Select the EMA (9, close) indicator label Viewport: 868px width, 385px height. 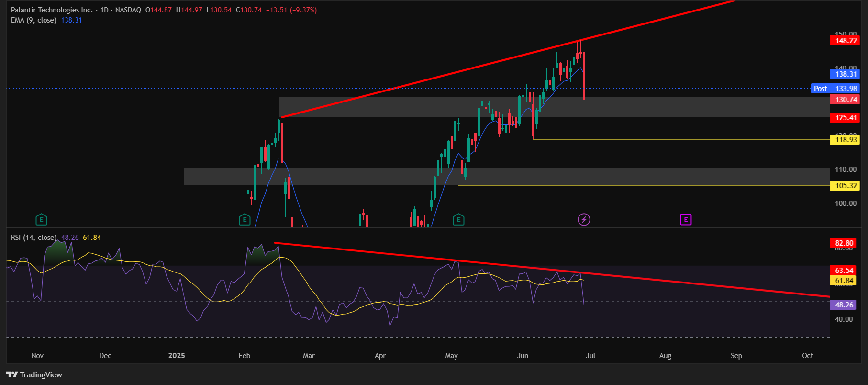pos(33,20)
